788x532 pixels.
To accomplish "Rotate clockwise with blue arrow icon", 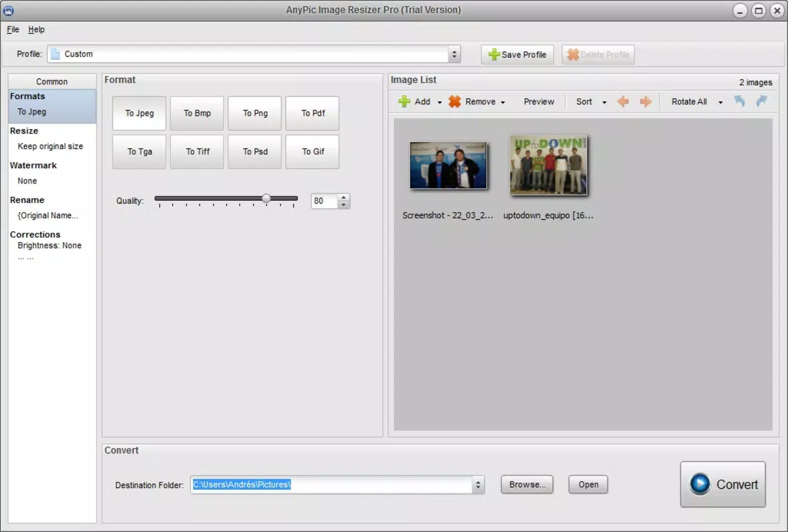I will click(x=762, y=101).
